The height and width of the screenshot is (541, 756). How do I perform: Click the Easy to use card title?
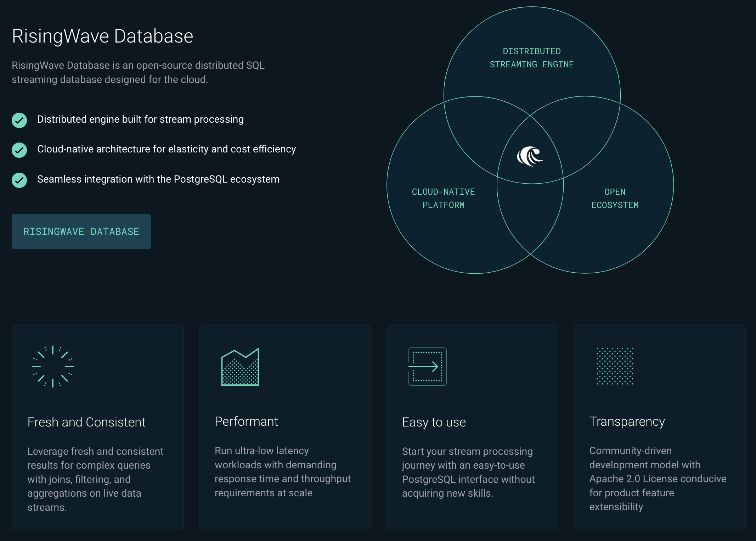coord(434,422)
